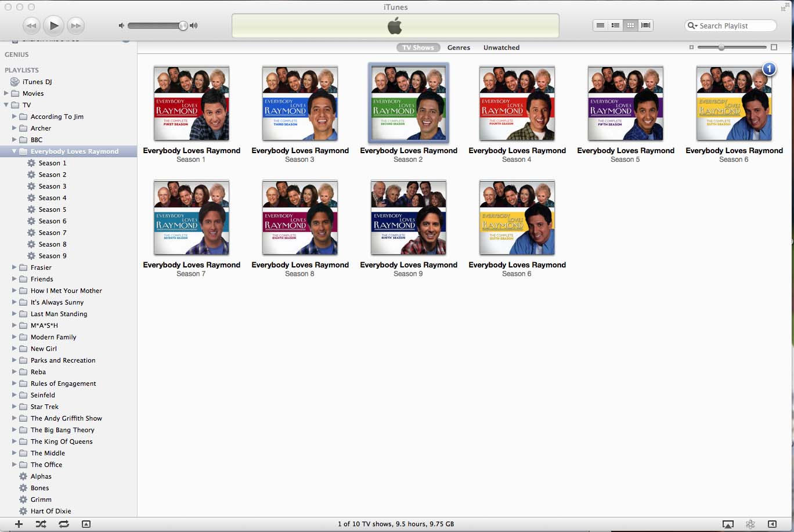
Task: Click the add playlist plus button
Action: pyautogui.click(x=19, y=524)
